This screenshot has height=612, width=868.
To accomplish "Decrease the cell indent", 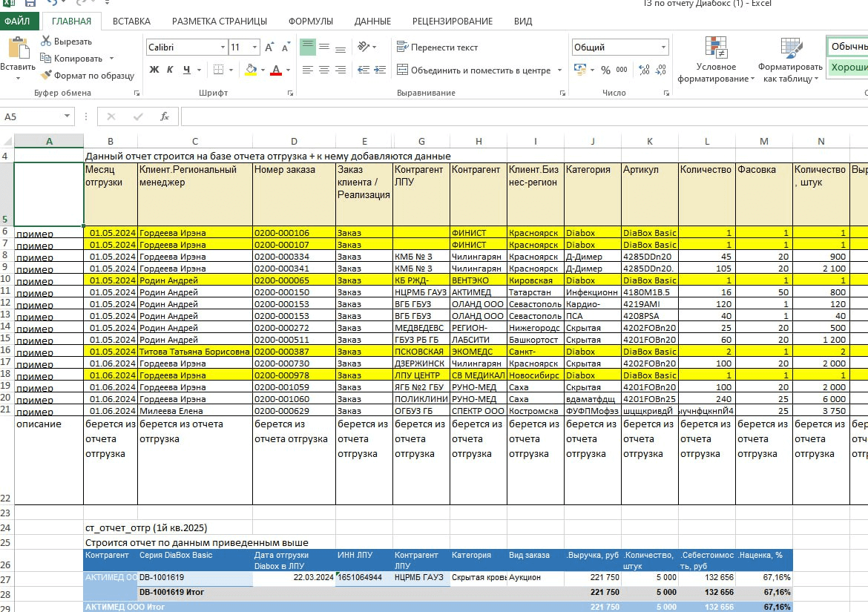I will pos(363,70).
